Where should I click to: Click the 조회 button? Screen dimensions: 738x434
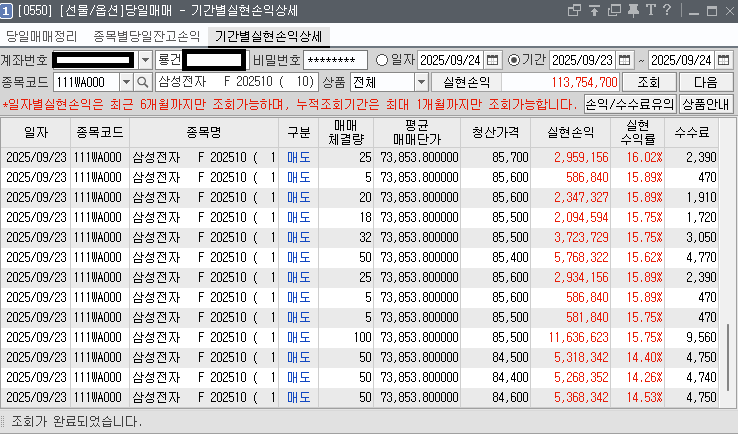click(649, 82)
